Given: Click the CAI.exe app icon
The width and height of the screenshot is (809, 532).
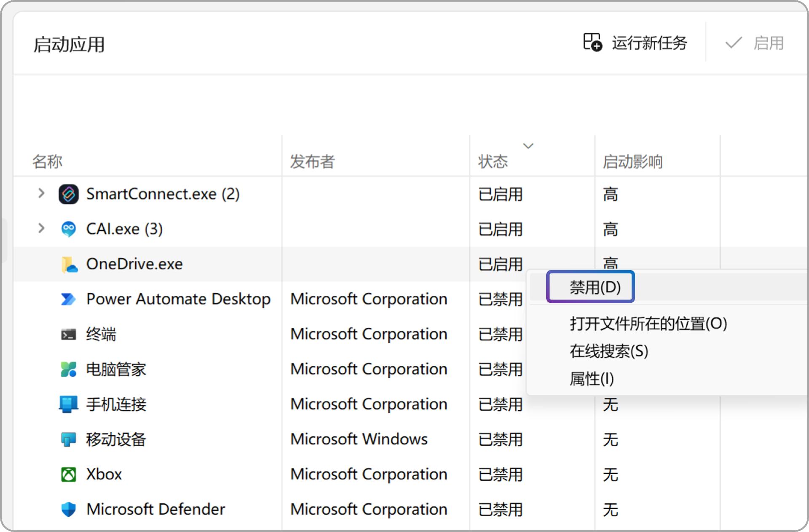Looking at the screenshot, I should coord(69,229).
